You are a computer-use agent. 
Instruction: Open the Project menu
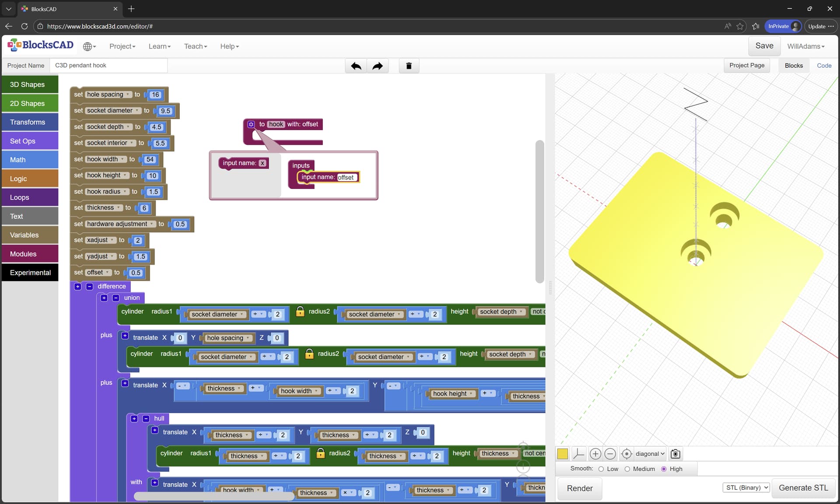click(122, 46)
